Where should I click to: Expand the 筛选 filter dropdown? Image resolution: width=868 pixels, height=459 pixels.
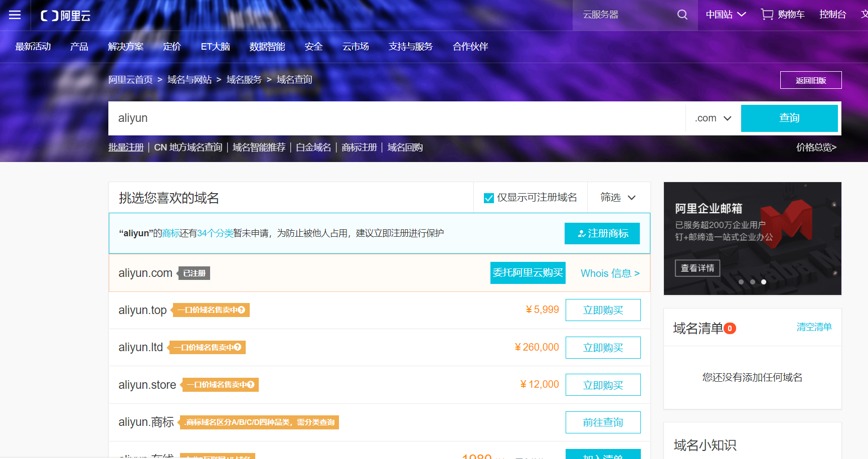click(618, 198)
